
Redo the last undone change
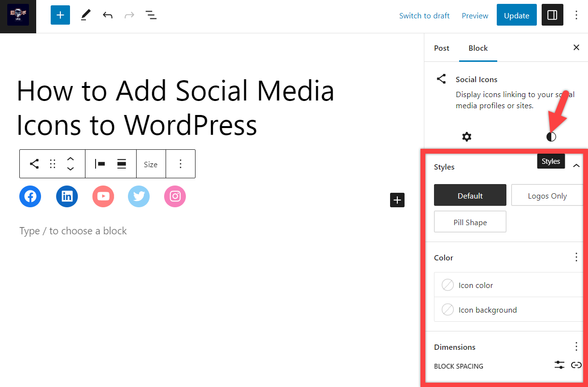[129, 15]
